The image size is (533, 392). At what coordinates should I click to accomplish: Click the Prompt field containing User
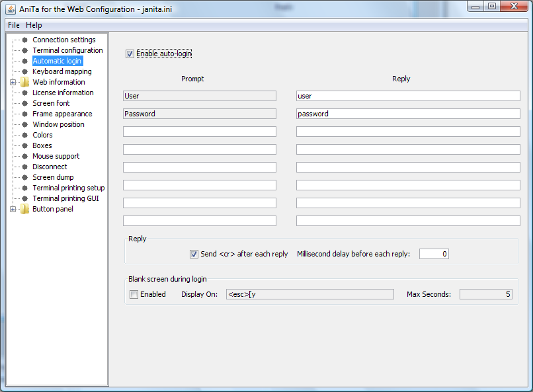pos(200,96)
